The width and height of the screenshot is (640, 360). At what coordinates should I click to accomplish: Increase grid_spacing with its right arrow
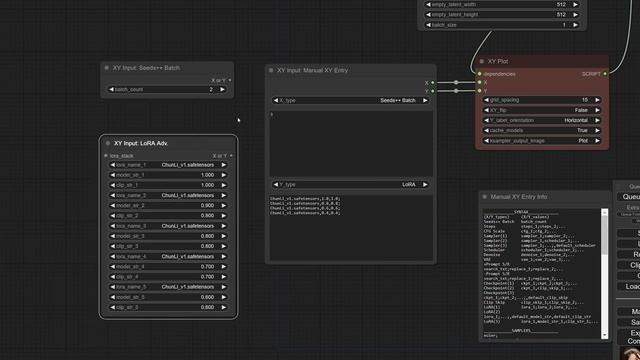pos(598,100)
